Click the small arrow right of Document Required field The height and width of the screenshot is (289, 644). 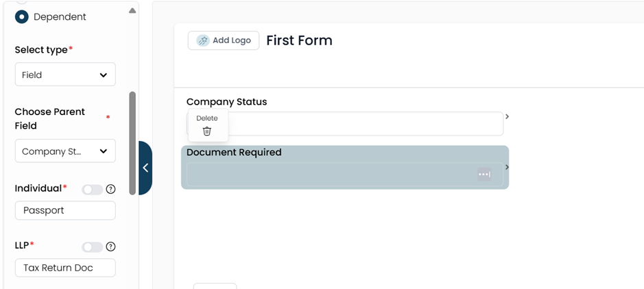click(508, 167)
